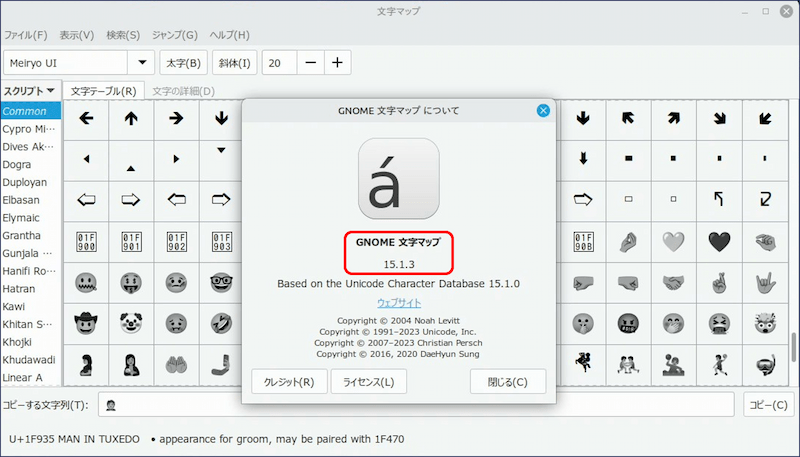This screenshot has height=457, width=800.
Task: Pick the black heart character
Action: coord(719,241)
